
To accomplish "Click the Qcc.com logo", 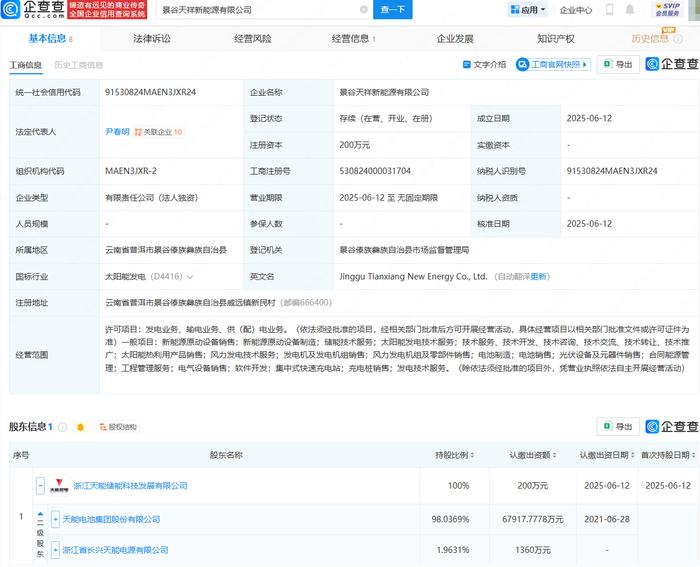I will point(33,9).
